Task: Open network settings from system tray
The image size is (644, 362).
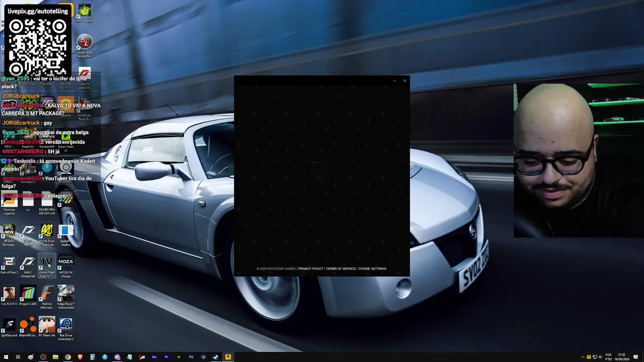Action: click(595, 357)
